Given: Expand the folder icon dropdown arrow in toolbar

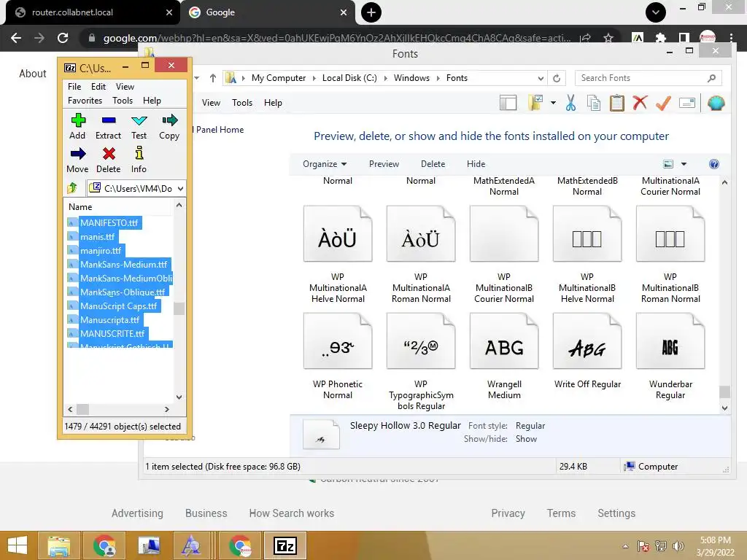Looking at the screenshot, I should 553,103.
